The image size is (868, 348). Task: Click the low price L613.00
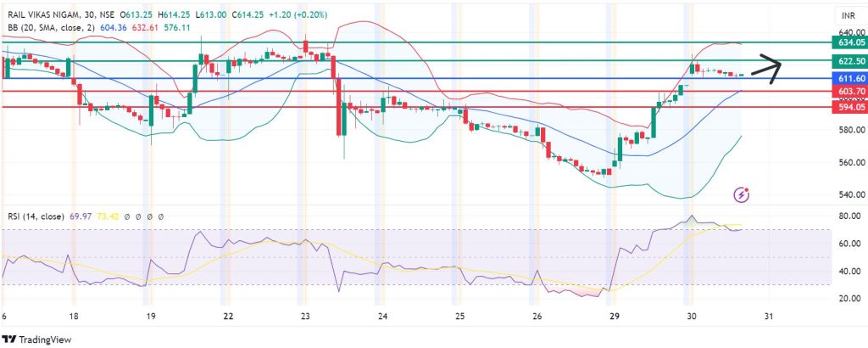pos(209,17)
